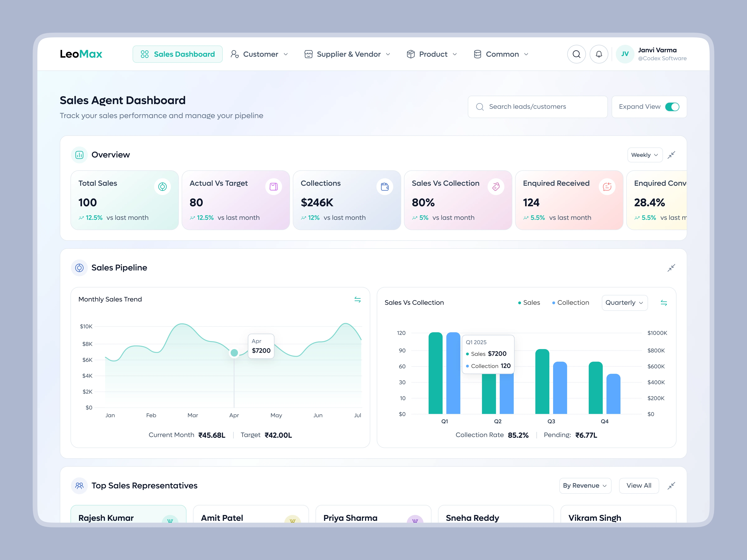
Task: Select the Sales Dashboard nav button
Action: (x=178, y=54)
